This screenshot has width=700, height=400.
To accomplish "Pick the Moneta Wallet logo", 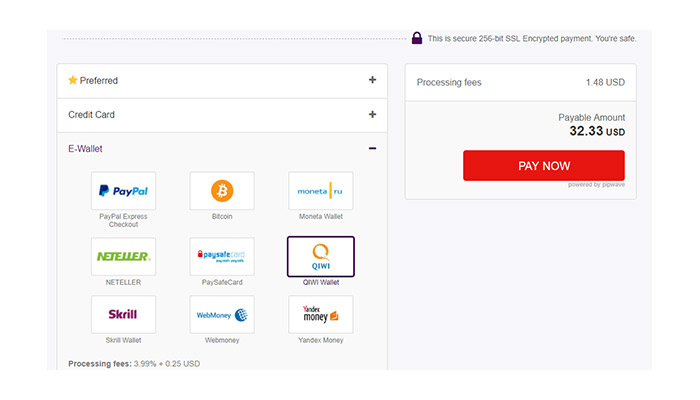I will pyautogui.click(x=321, y=191).
